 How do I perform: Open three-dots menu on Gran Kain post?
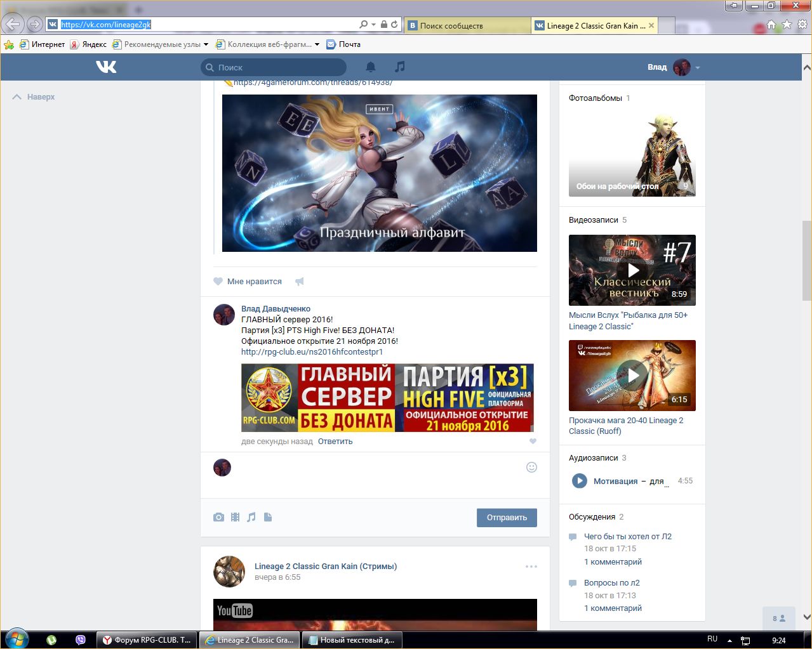531,567
